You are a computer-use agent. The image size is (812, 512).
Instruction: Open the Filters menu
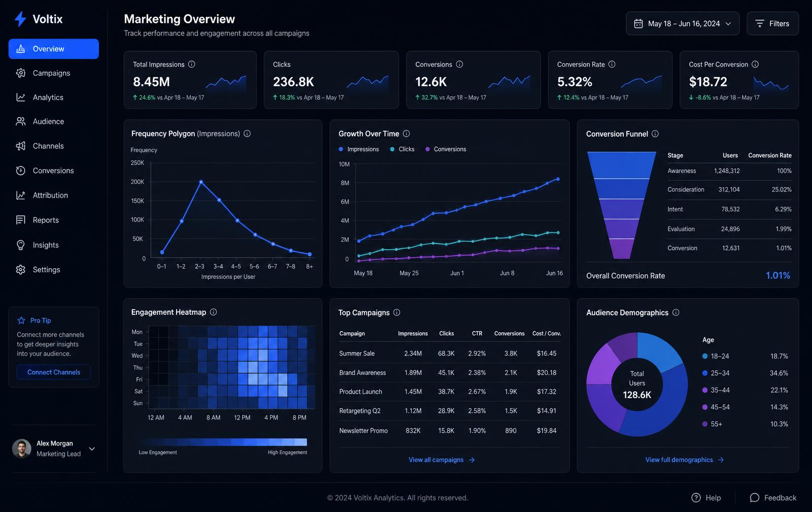pos(772,23)
